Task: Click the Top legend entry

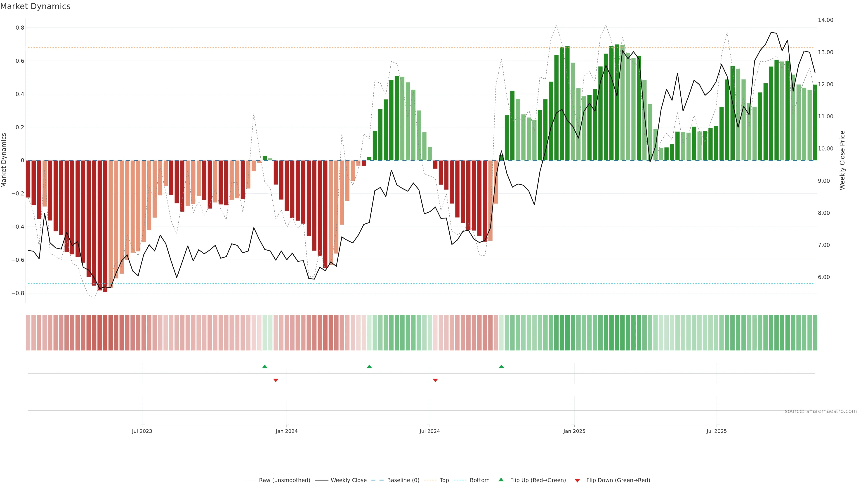Action: [444, 480]
